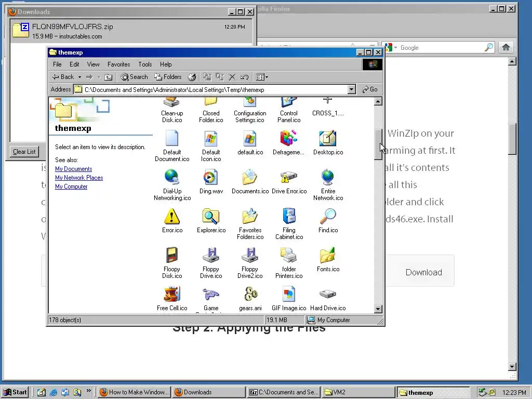Open the Help menu

166,64
